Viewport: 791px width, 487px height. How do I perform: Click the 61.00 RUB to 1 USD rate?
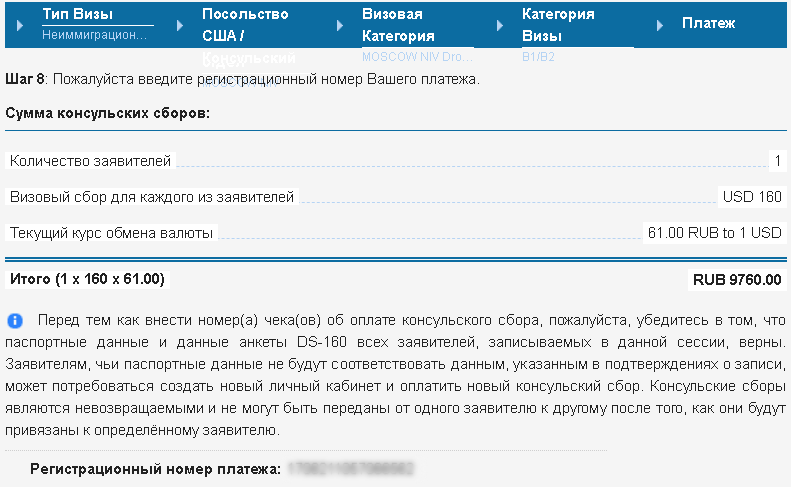[x=714, y=233]
